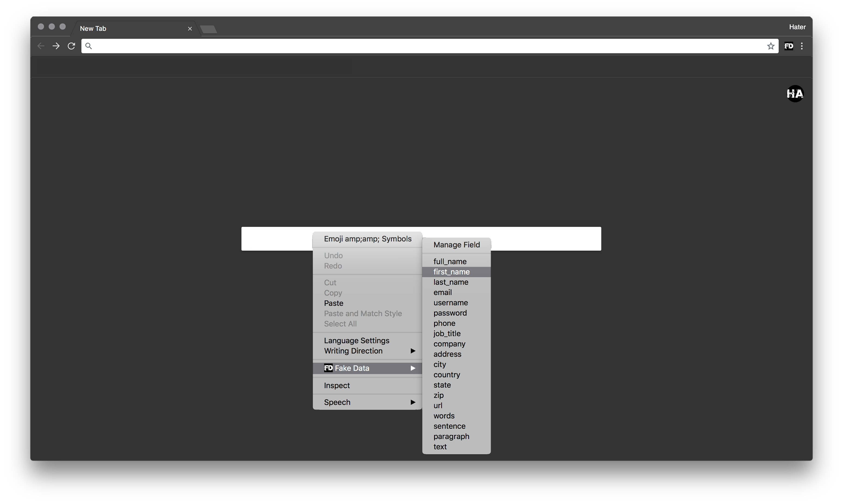Viewport: 843px width, 504px height.
Task: Bookmark page with the star icon
Action: coord(770,46)
